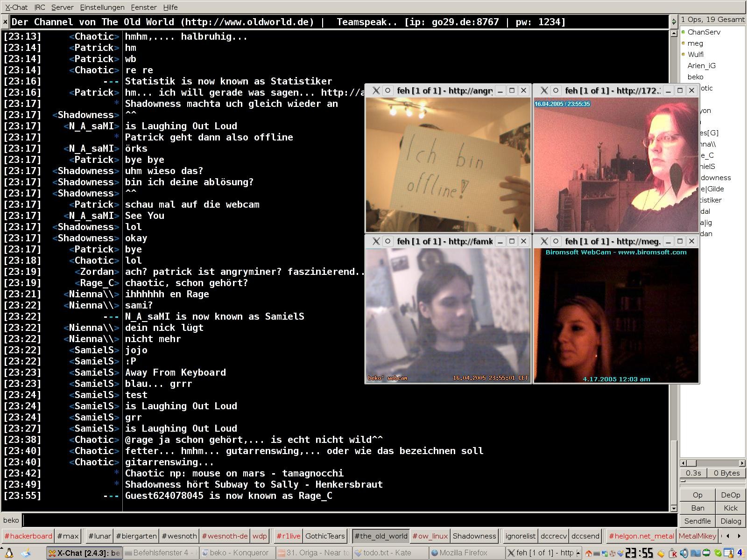Viewport: 747px width, 560px height.
Task: Show more channel tabs with right arrow
Action: coord(739,536)
